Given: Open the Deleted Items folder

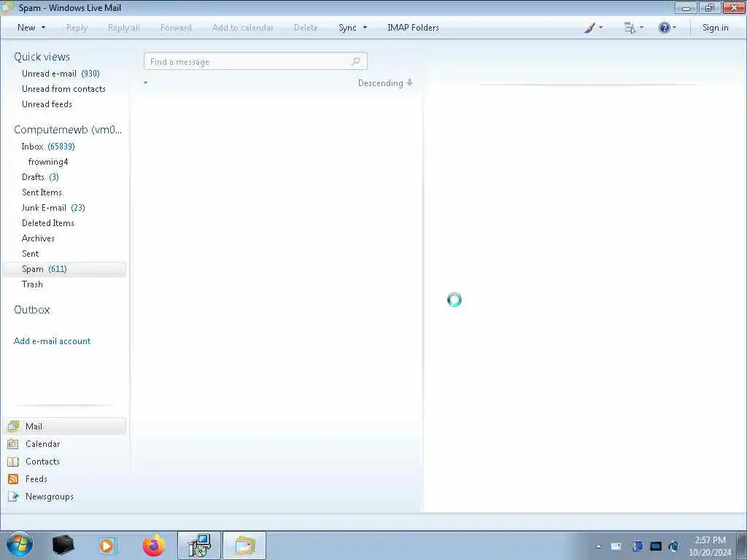Looking at the screenshot, I should [x=48, y=223].
